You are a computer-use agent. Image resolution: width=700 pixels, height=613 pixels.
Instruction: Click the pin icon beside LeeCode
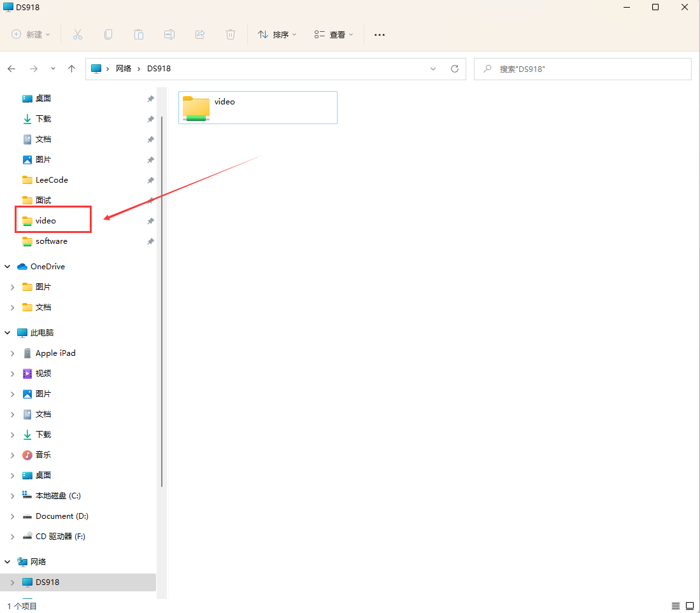click(x=151, y=180)
